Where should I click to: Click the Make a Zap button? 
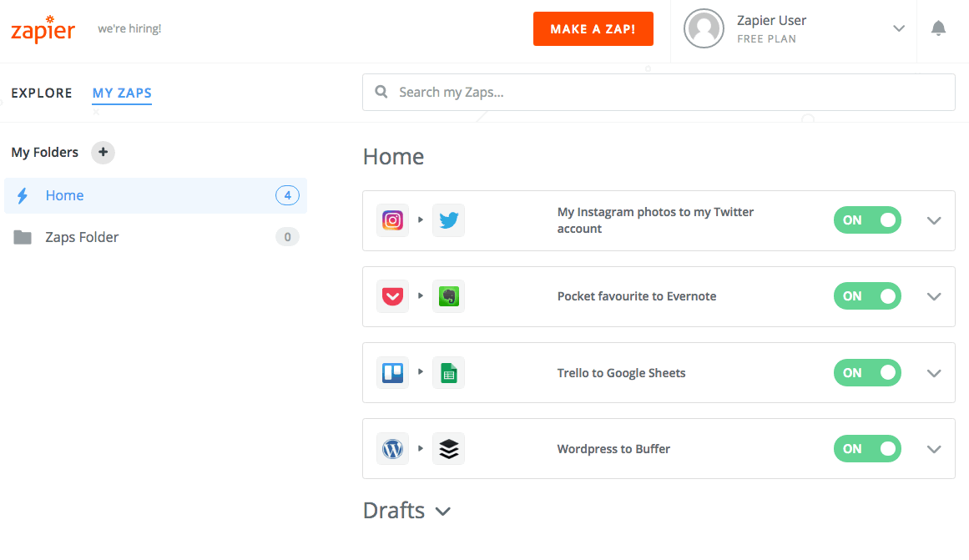593,28
